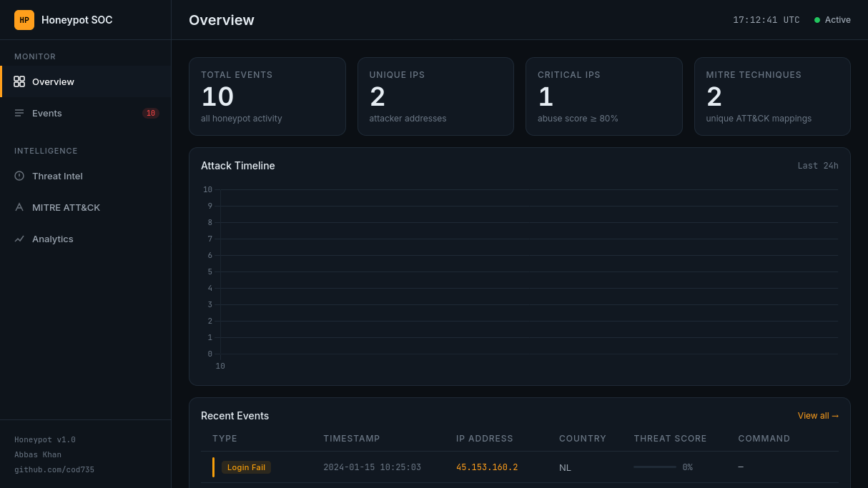Go to the Threat Intel page
The height and width of the screenshot is (488, 868).
[x=57, y=176]
